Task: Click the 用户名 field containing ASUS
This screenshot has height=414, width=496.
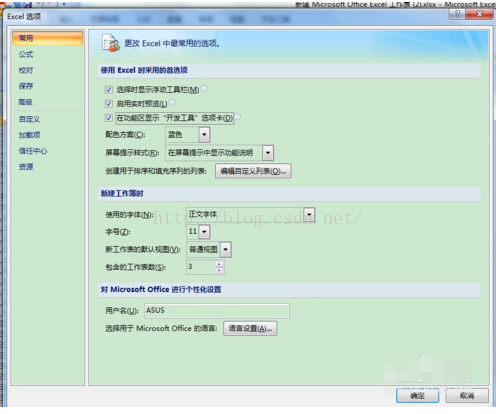Action: click(x=217, y=311)
